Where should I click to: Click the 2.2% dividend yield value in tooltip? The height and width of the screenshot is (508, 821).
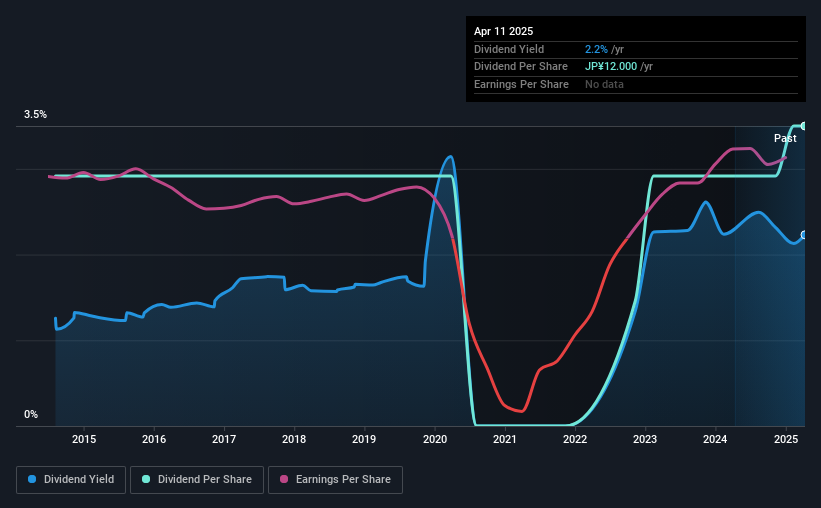(596, 49)
